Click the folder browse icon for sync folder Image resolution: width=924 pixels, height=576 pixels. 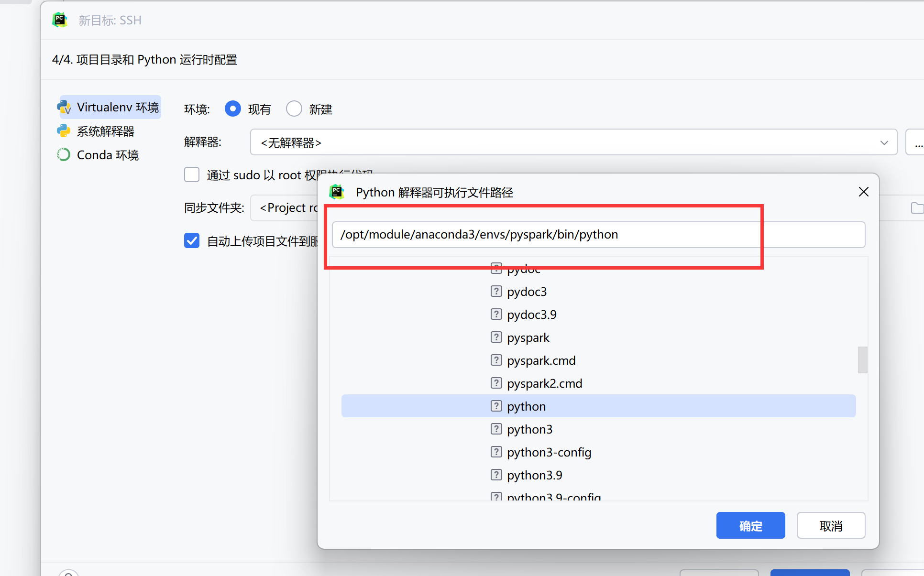pyautogui.click(x=916, y=208)
